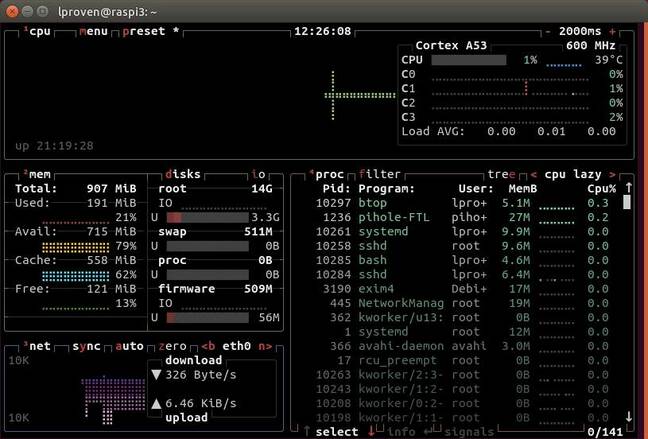Toggle process tree view

[501, 174]
